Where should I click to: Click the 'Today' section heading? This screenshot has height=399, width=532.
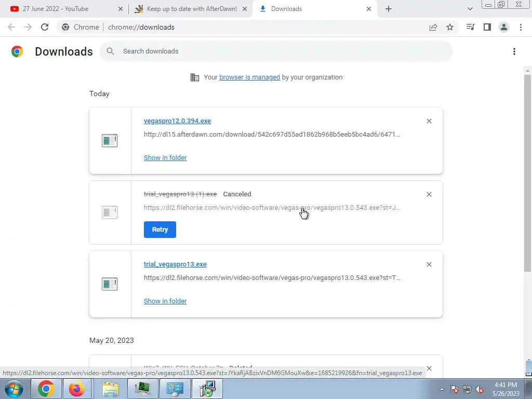(x=99, y=94)
